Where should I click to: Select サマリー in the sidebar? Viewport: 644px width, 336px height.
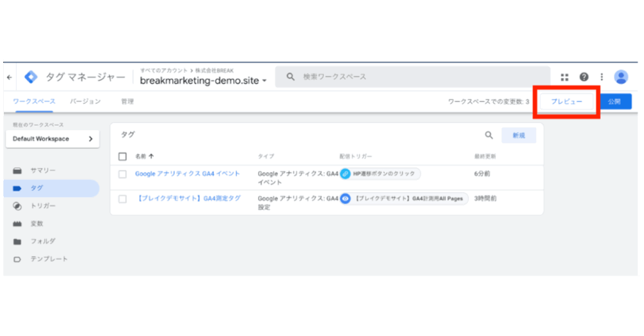(x=43, y=171)
